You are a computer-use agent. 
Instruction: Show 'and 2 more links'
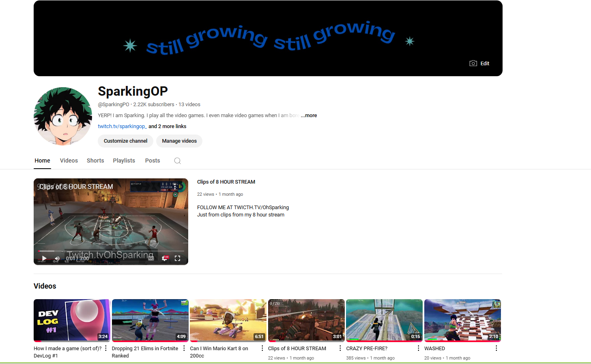coord(168,126)
